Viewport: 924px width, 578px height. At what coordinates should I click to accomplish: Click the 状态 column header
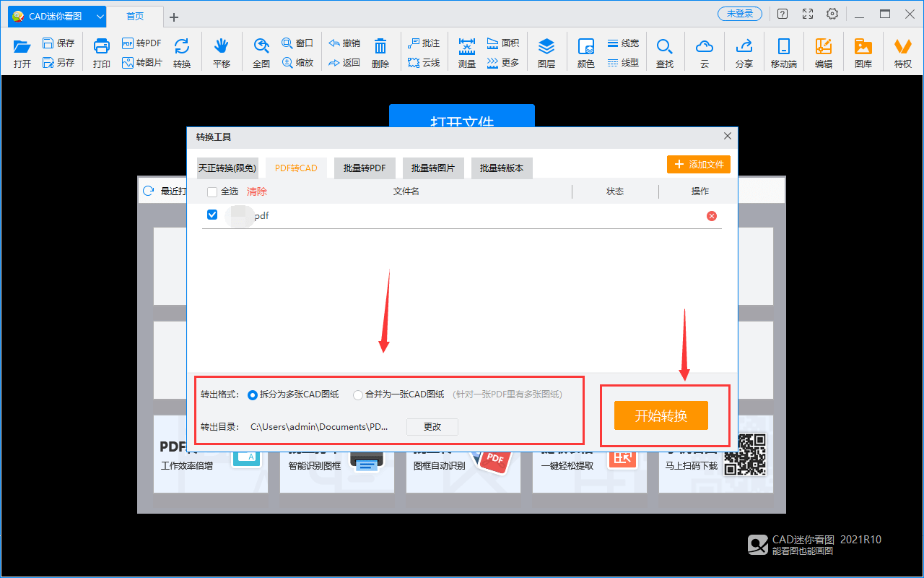click(615, 191)
